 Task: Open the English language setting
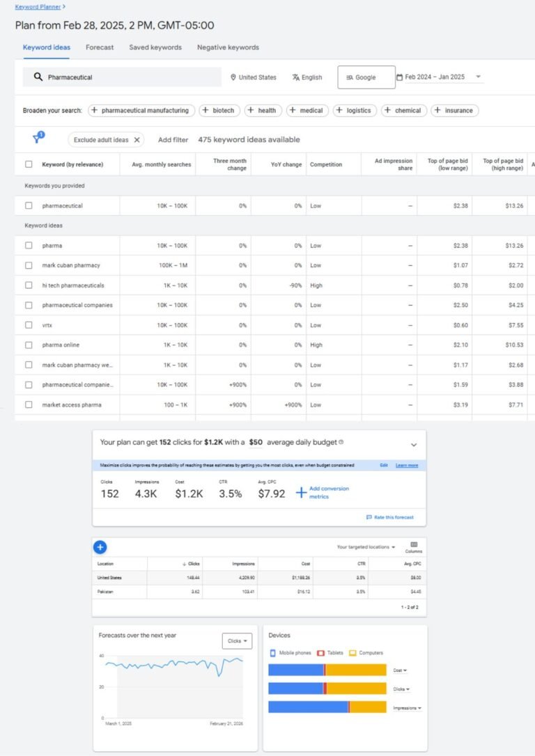[307, 77]
